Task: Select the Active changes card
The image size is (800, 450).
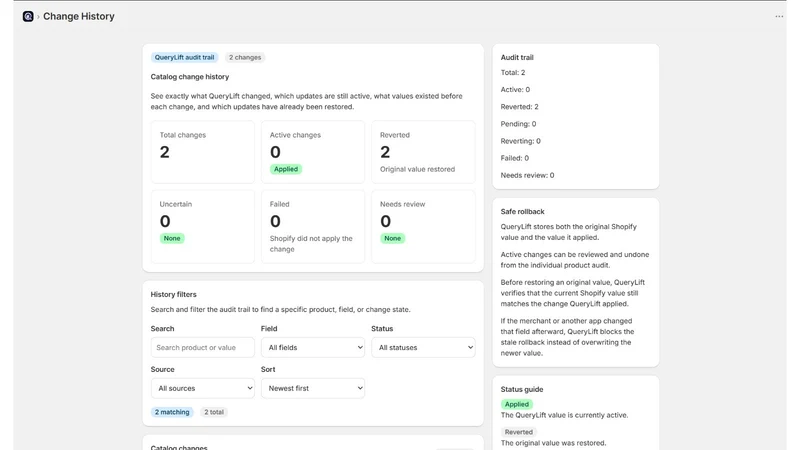Action: click(x=313, y=152)
